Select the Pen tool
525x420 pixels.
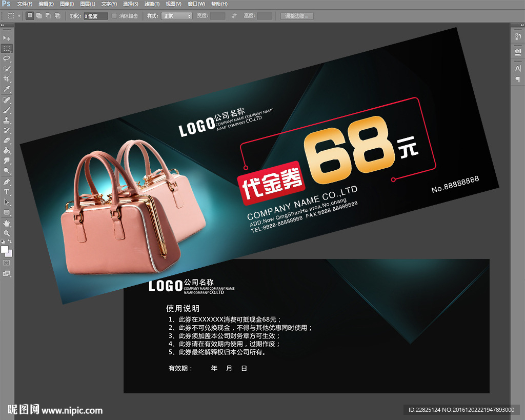(x=7, y=182)
